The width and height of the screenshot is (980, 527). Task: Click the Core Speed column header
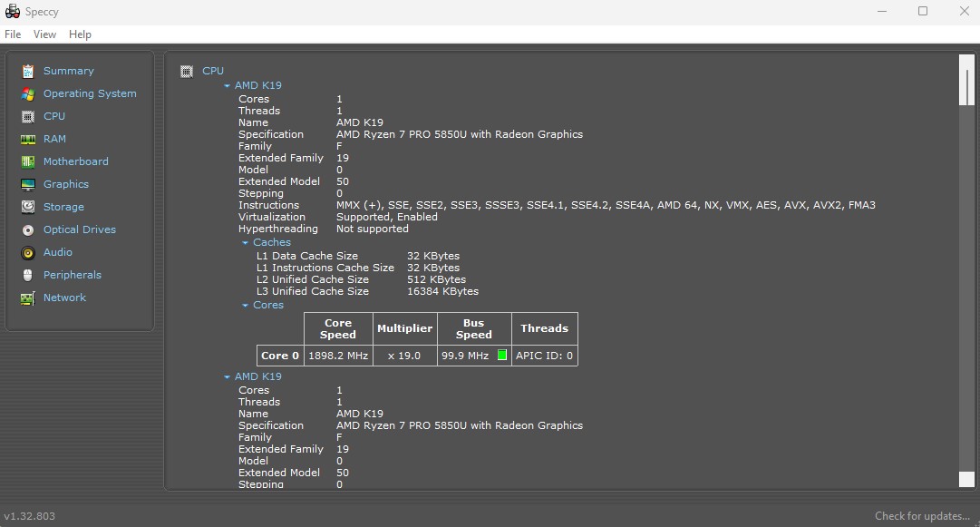pos(338,328)
